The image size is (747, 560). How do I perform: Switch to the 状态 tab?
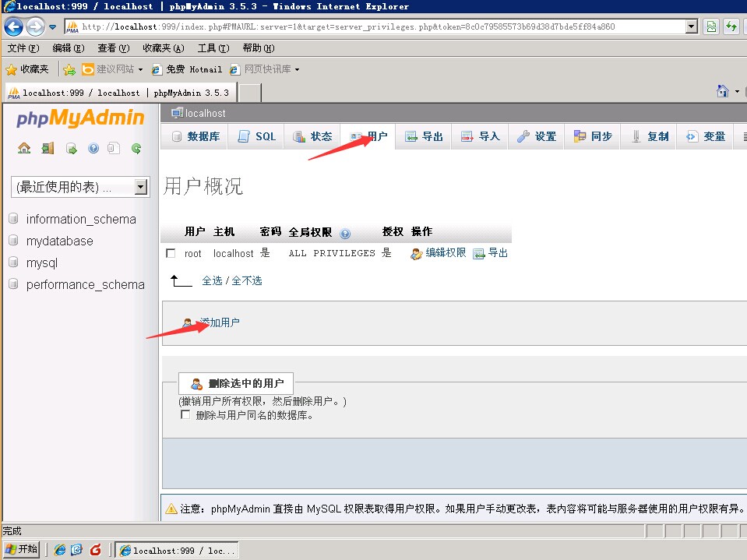point(312,136)
